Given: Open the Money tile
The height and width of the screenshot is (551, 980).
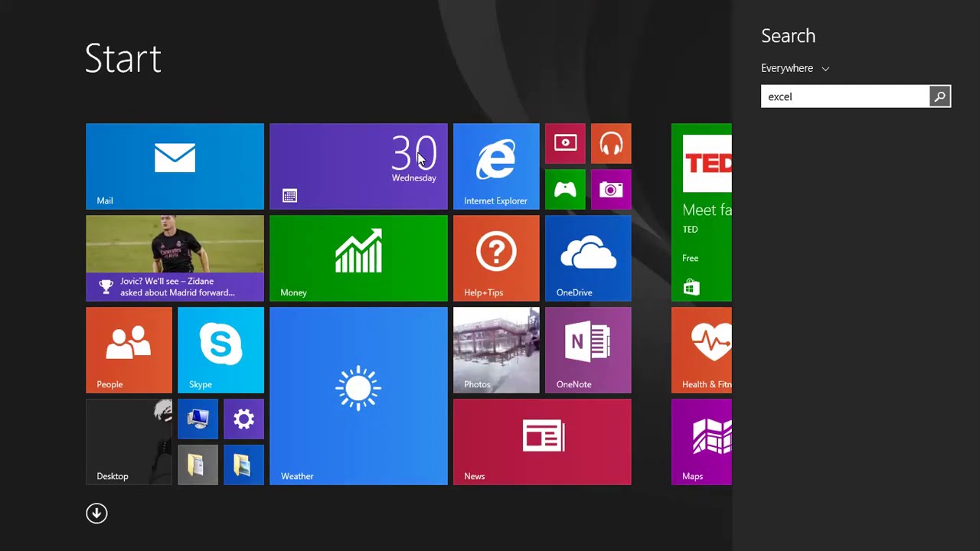Looking at the screenshot, I should [x=358, y=258].
